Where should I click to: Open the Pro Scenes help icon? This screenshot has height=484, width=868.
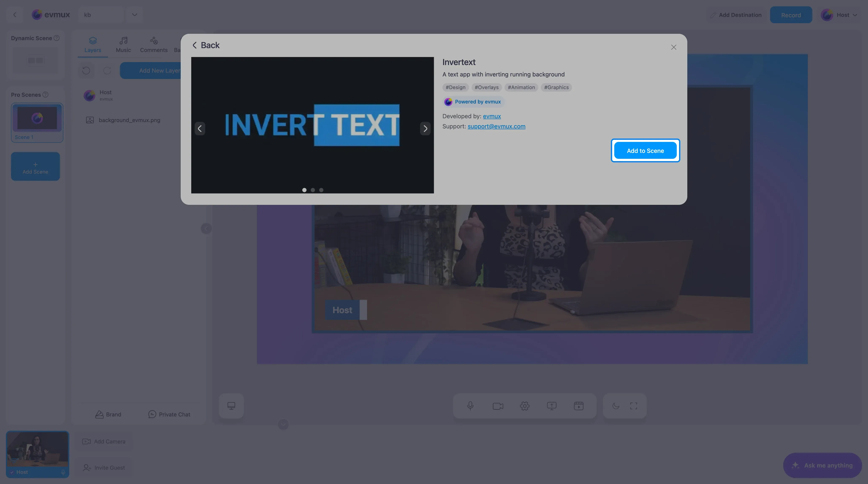(45, 95)
